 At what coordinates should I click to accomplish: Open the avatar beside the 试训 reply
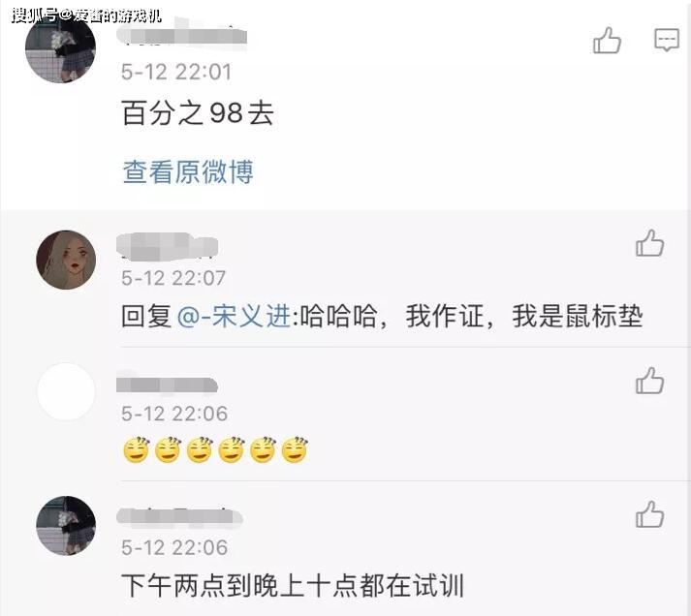pyautogui.click(x=66, y=526)
